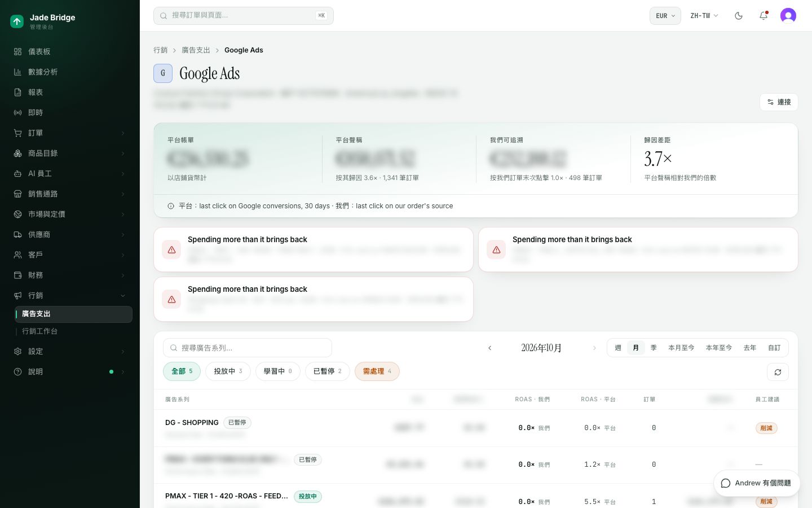
Task: Open 儀表板 dashboard in sidebar
Action: click(70, 51)
